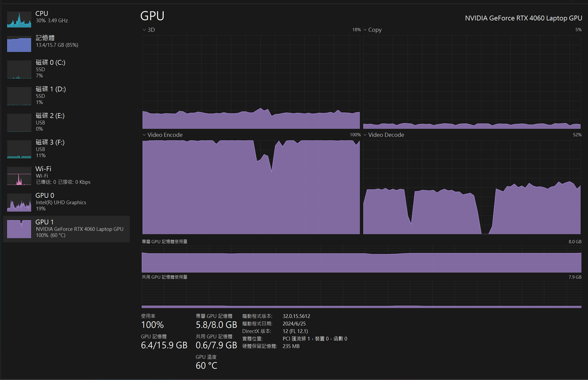Collapse the 3D graph with its chevron

pos(144,29)
